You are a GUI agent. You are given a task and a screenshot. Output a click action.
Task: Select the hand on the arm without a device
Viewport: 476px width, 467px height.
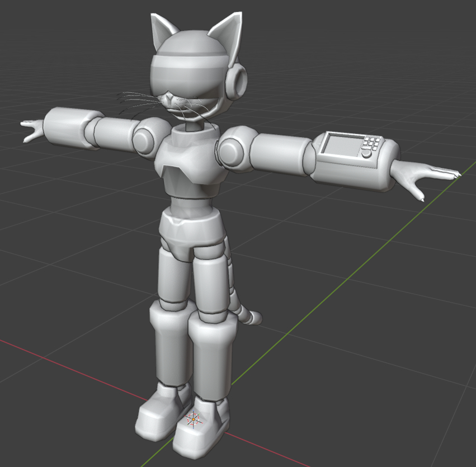[x=32, y=130]
